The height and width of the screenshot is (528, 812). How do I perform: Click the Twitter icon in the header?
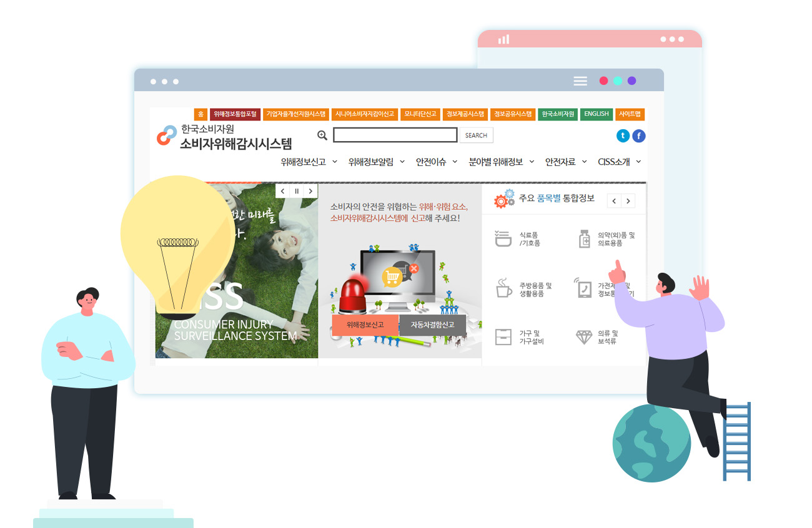pos(623,136)
